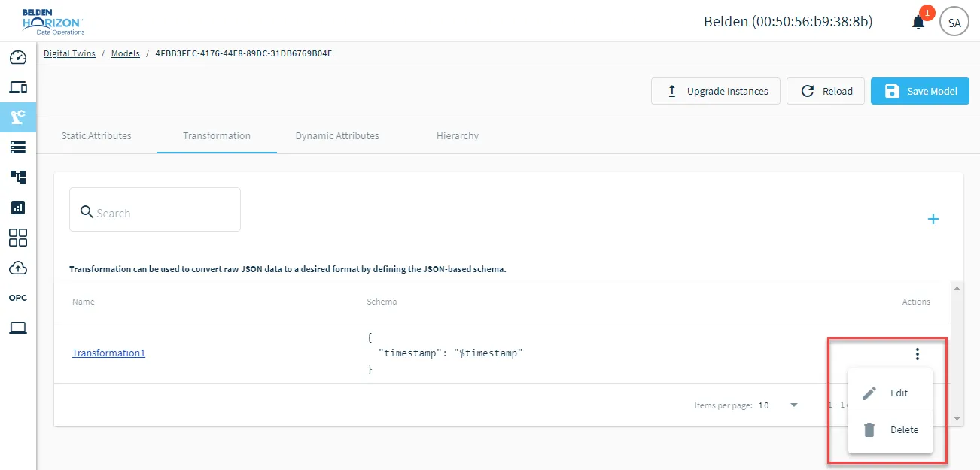Click the Schema column header
The image size is (980, 470).
(382, 302)
